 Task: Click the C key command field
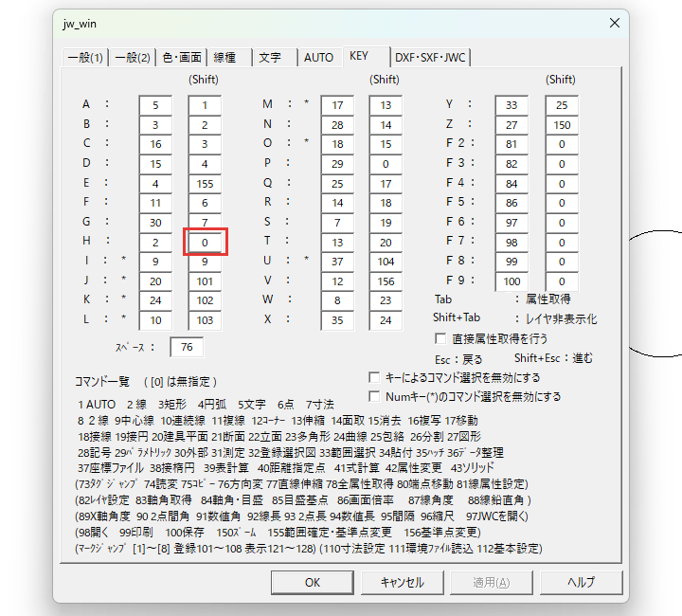(155, 144)
